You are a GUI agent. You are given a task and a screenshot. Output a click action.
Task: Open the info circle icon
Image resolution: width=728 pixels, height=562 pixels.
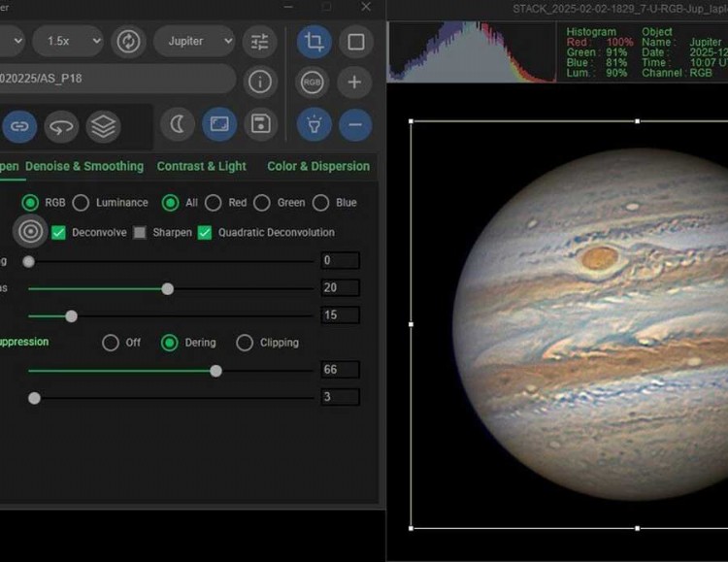click(x=259, y=82)
